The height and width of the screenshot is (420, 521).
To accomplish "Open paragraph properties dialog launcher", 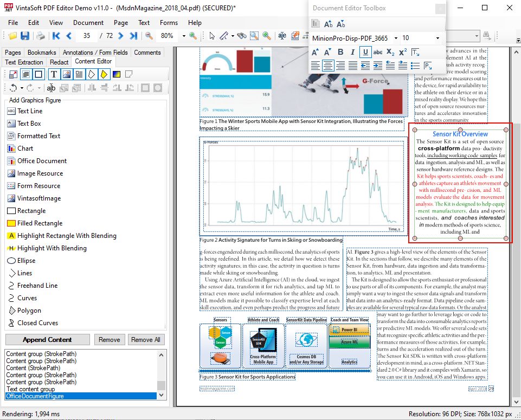I will [428, 66].
